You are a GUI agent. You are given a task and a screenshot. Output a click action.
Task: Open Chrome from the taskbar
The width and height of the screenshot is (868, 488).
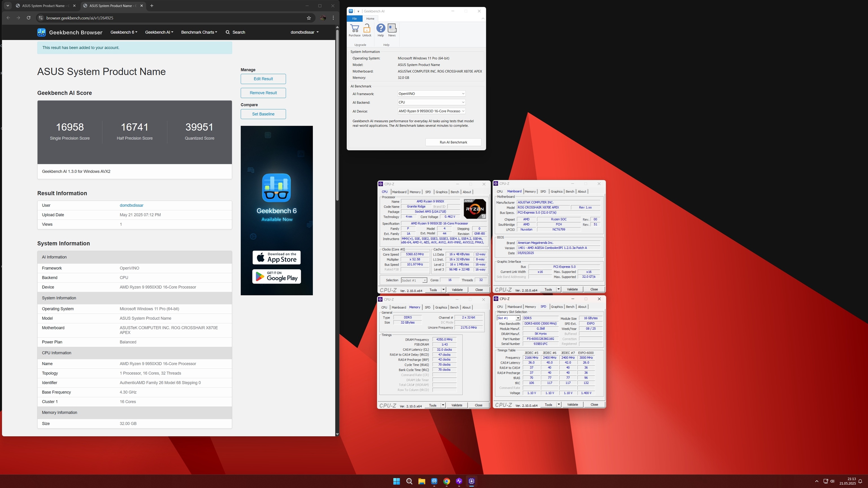coord(446,481)
